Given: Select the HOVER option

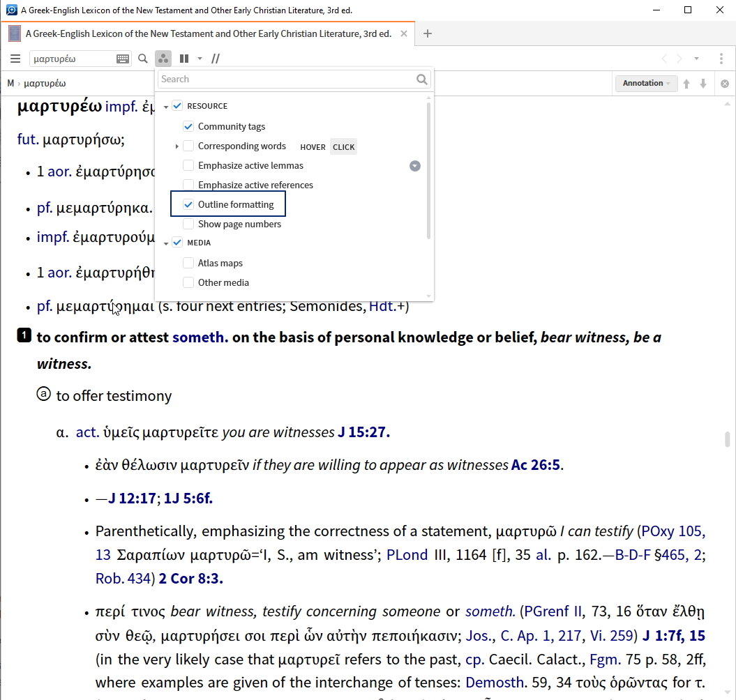Looking at the screenshot, I should point(313,147).
